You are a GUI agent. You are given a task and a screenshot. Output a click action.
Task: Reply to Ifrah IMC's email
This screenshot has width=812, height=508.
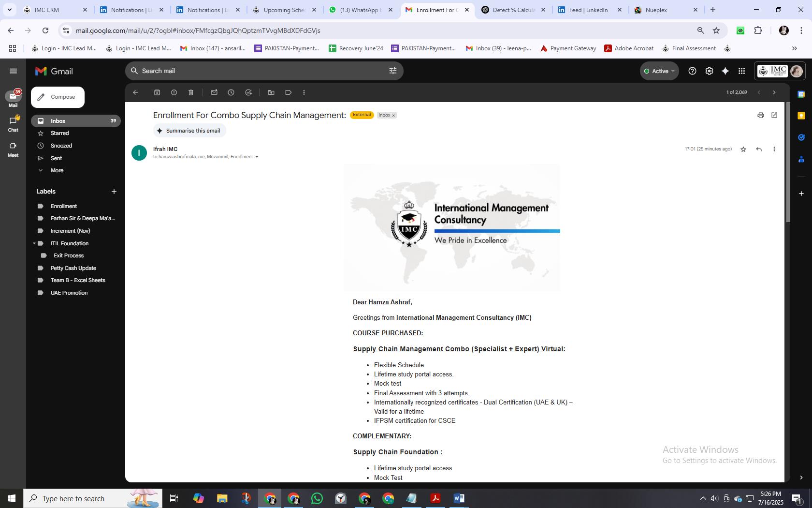tap(759, 149)
